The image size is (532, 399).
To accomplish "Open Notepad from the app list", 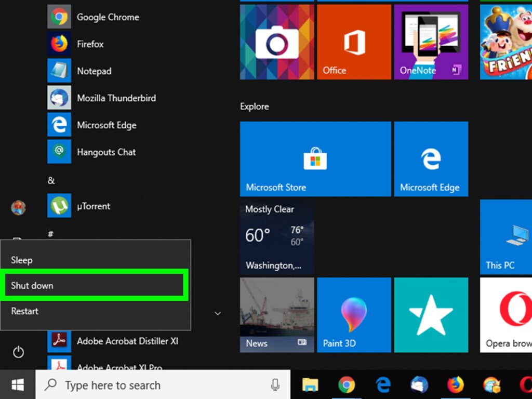I will 94,71.
